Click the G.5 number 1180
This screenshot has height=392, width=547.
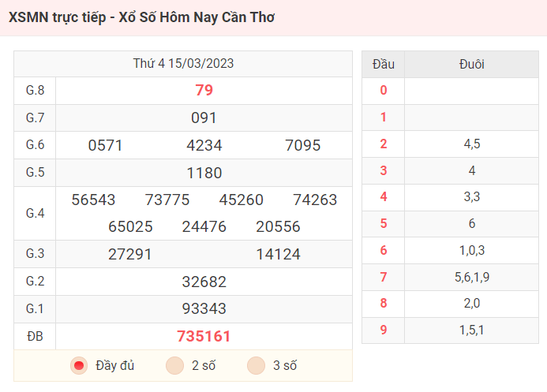tap(204, 173)
